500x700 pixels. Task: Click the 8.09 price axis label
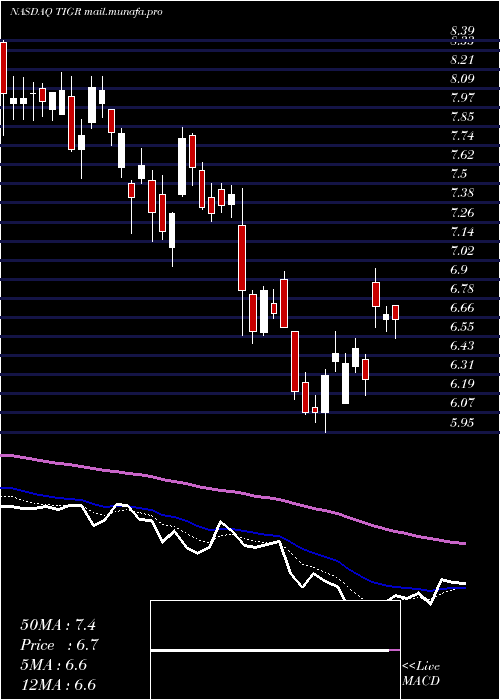[462, 79]
